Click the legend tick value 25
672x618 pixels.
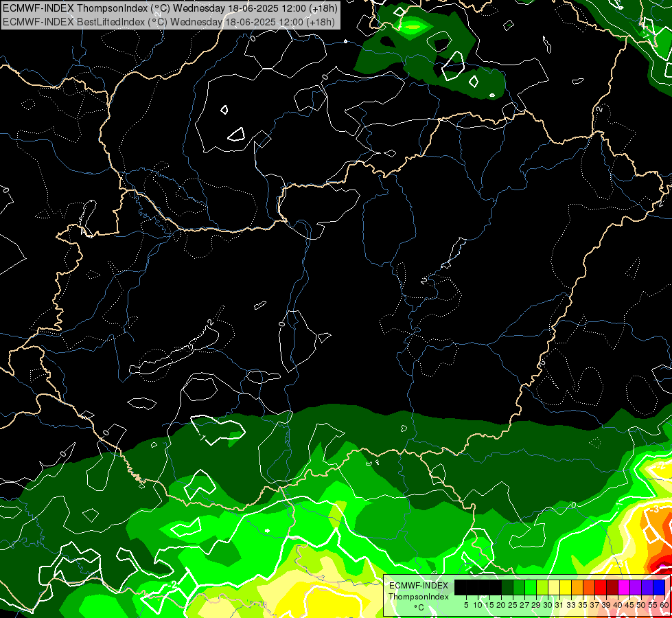click(x=513, y=605)
